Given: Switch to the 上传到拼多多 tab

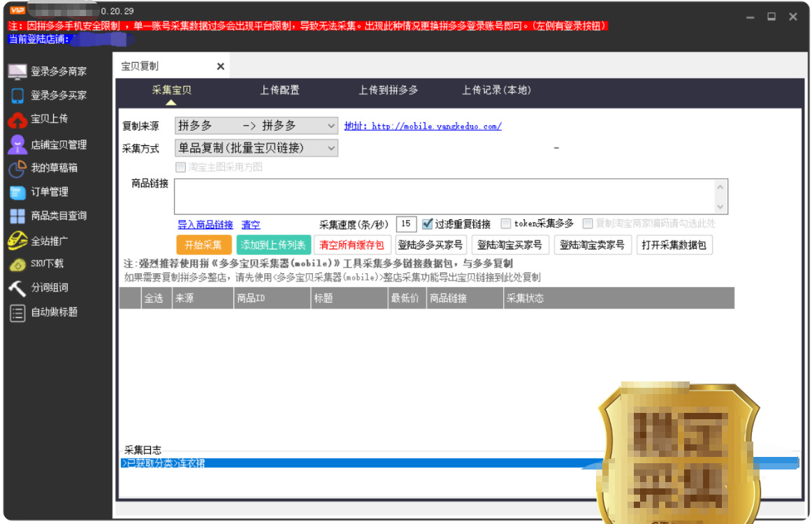Looking at the screenshot, I should 389,90.
